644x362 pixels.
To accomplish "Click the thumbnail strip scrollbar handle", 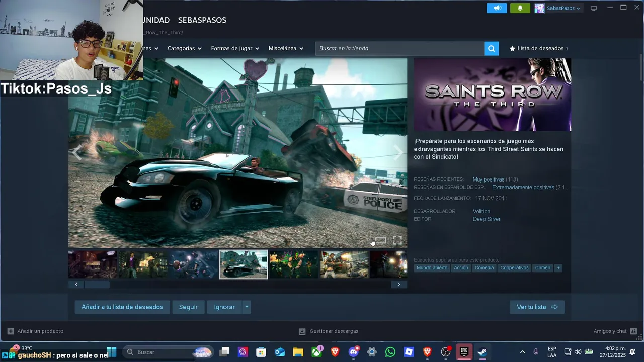I will point(97,284).
